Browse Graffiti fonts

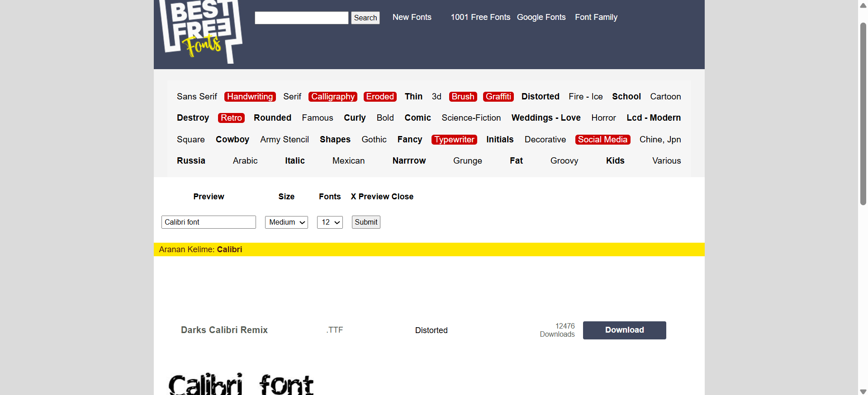coord(498,97)
